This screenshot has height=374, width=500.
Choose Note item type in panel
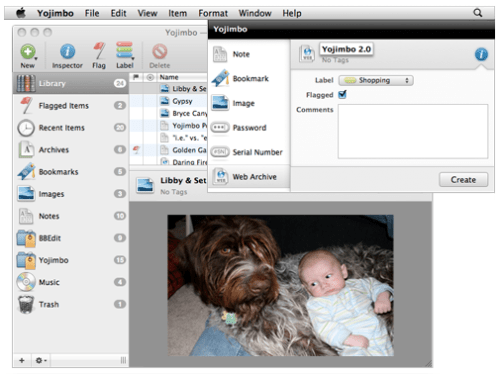[249, 54]
